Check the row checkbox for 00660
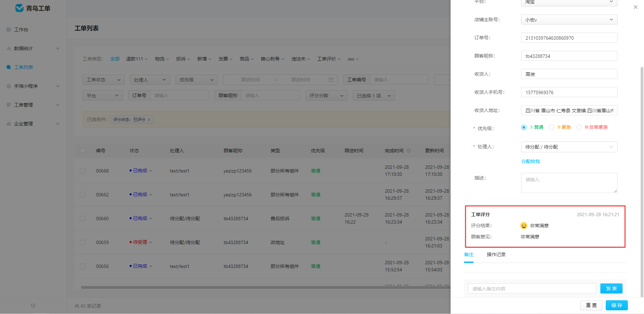This screenshot has height=314, width=644. click(83, 219)
